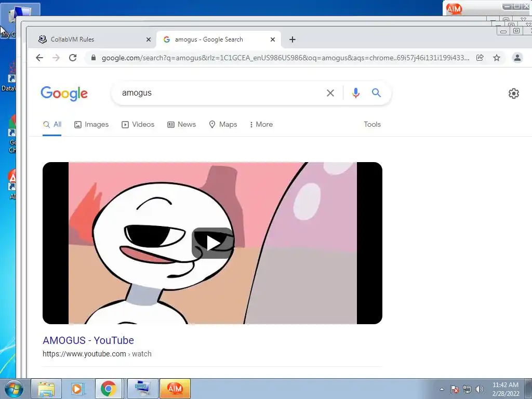532x399 pixels.
Task: Expand the More search categories
Action: [261, 125]
